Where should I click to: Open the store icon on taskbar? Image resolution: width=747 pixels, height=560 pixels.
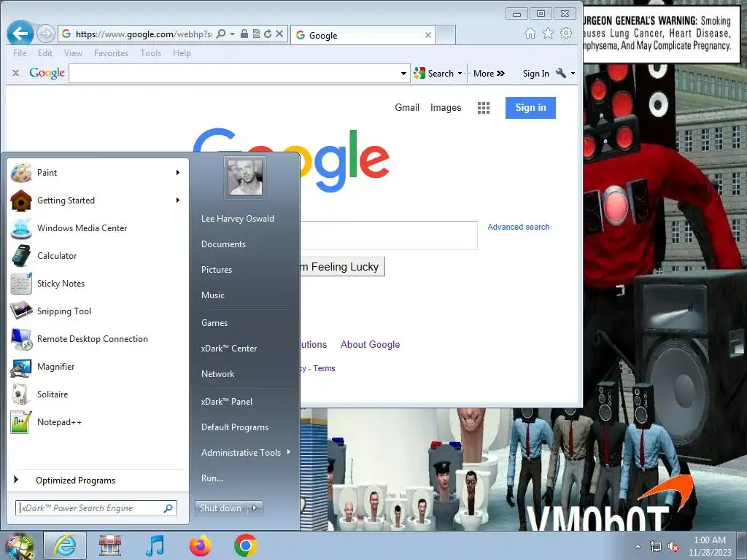[x=109, y=545]
